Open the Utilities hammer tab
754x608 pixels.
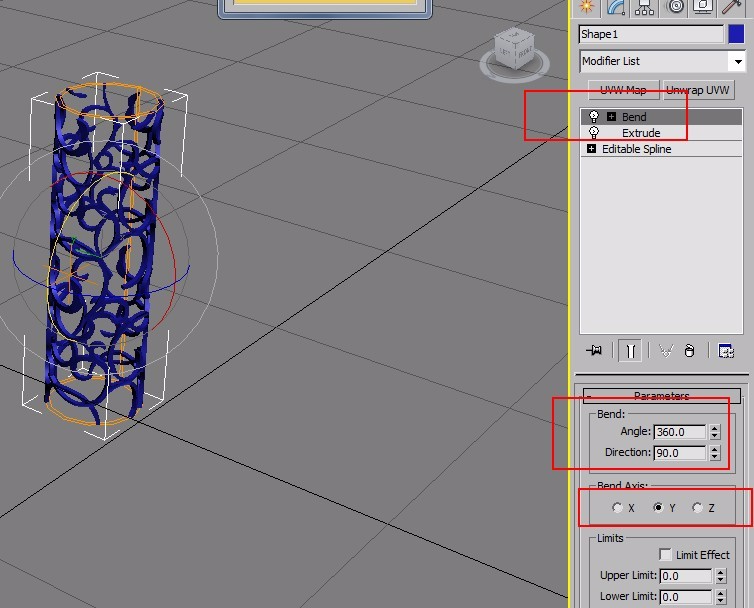pos(732,7)
